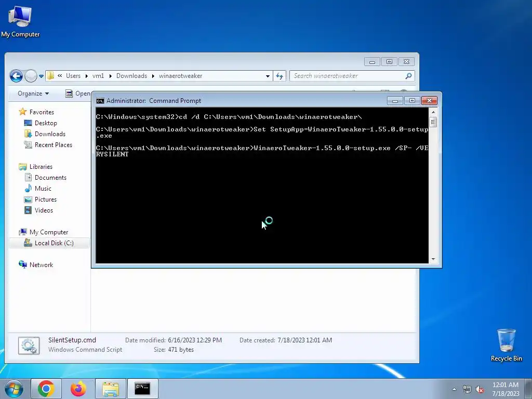This screenshot has height=399, width=532.
Task: Click the network tray icon
Action: [x=467, y=390]
